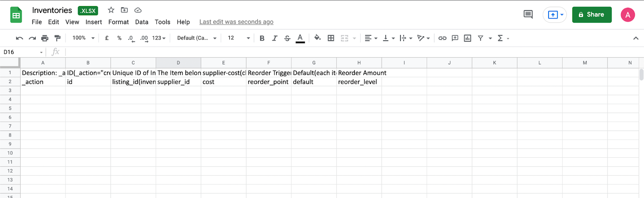Create a filter
This screenshot has width=644, height=198.
pyautogui.click(x=480, y=38)
